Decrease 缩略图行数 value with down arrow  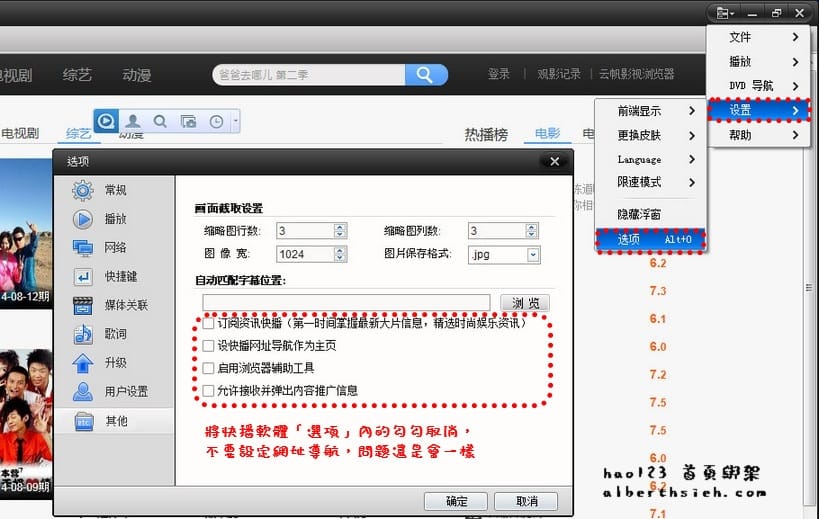click(x=340, y=234)
